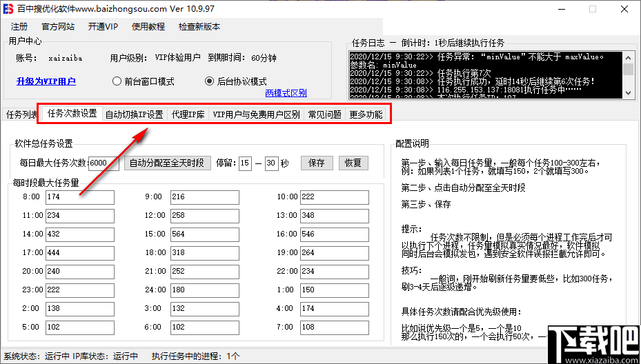641x364 pixels.
Task: Click the 恢复 button
Action: [353, 163]
